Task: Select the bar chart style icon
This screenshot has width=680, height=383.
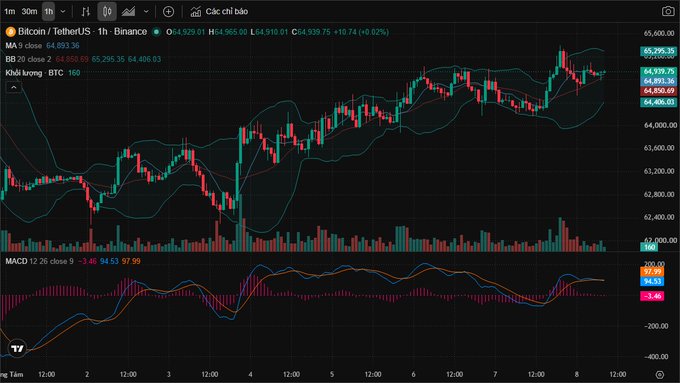Action: tap(86, 12)
